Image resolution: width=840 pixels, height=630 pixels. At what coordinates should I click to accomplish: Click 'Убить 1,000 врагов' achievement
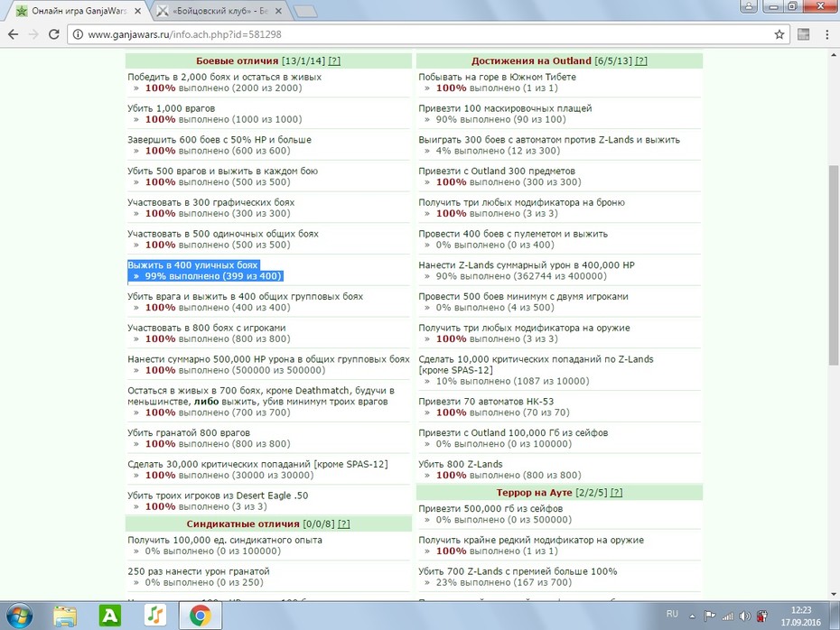[x=171, y=108]
